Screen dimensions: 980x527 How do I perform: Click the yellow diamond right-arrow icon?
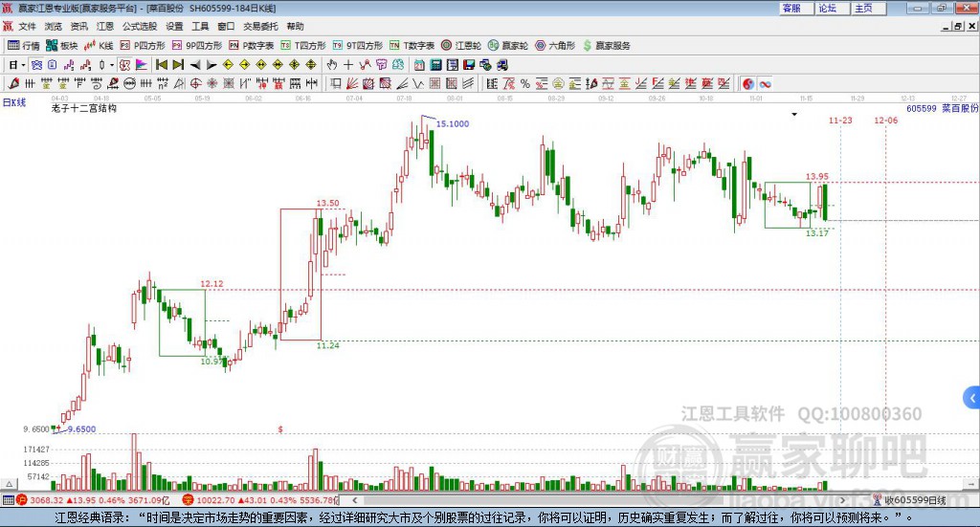[x=244, y=65]
